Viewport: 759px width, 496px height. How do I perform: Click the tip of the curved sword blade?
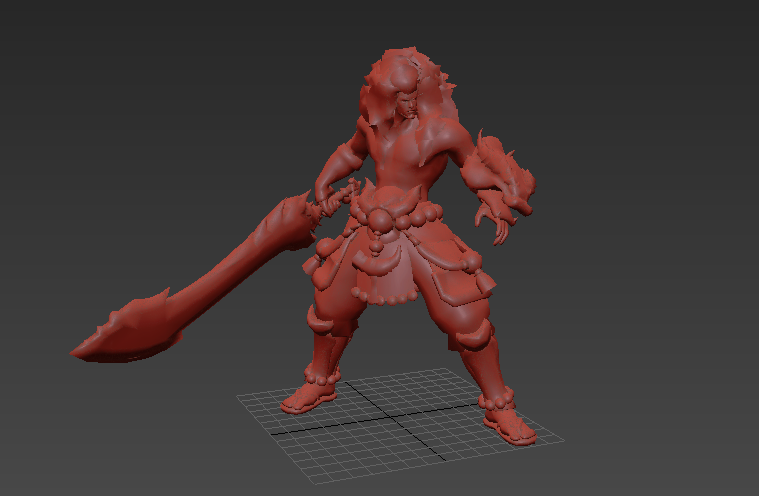click(x=80, y=351)
